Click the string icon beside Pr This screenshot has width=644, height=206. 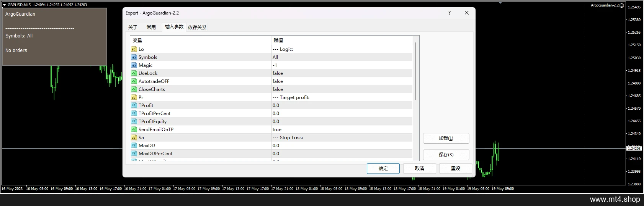(x=134, y=97)
